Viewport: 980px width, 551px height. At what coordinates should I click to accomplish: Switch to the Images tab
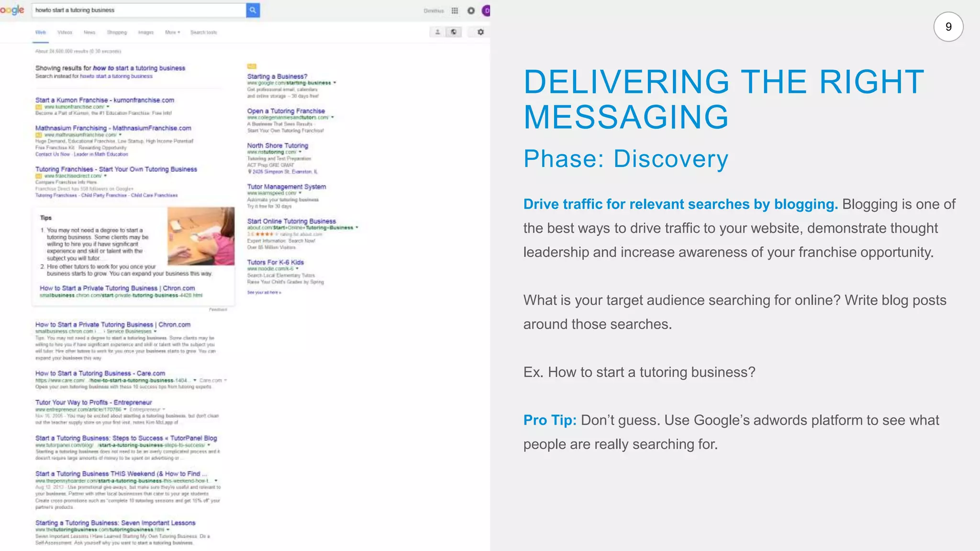[145, 33]
